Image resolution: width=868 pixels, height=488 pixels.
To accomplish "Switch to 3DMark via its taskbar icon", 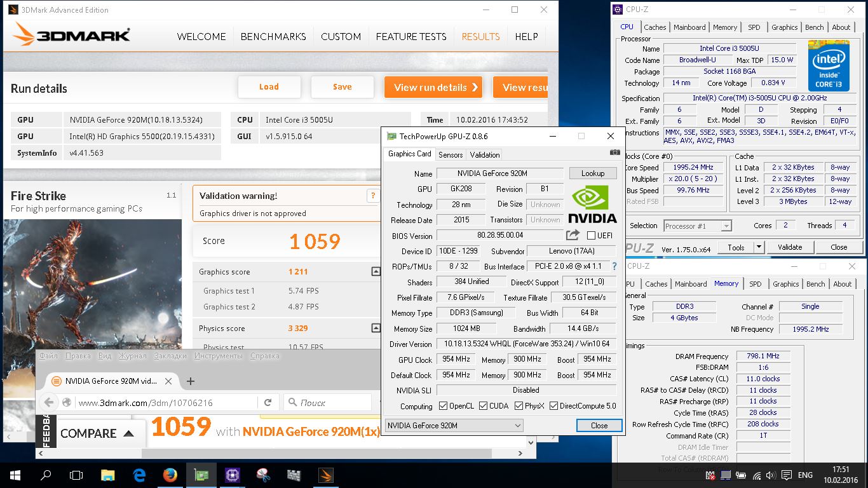I will click(x=325, y=475).
